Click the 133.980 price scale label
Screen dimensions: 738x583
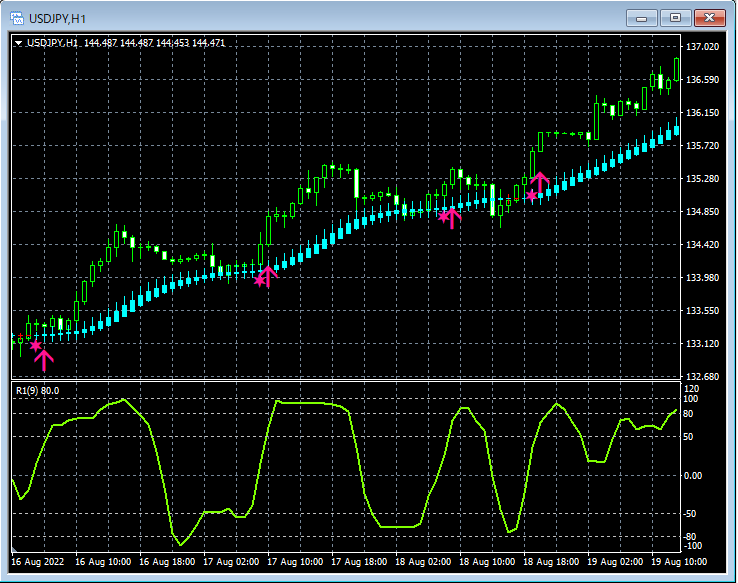point(703,277)
